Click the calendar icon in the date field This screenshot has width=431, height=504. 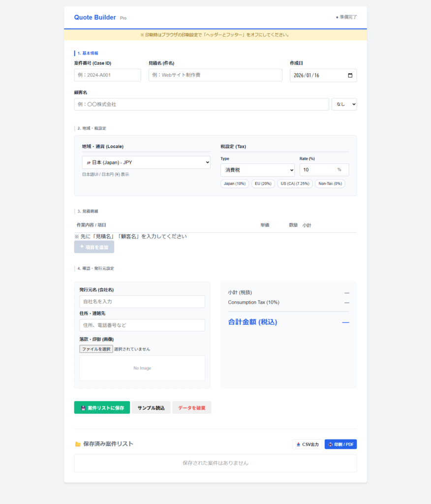click(350, 75)
